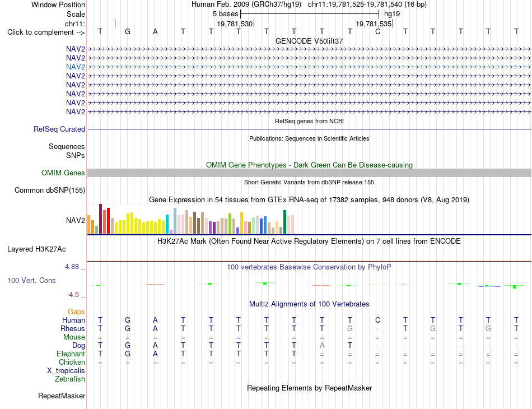532x409 pixels.
Task: Click the Rhesus alignment row label
Action: click(x=73, y=328)
